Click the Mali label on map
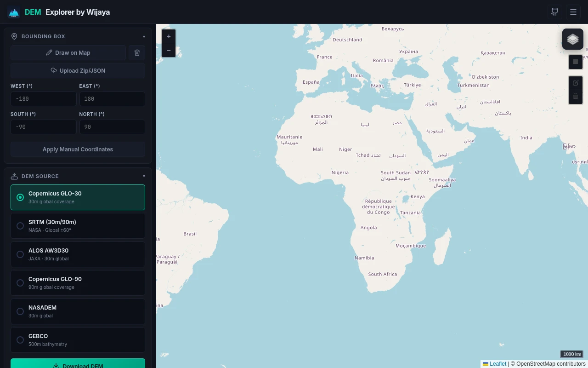 pos(318,149)
